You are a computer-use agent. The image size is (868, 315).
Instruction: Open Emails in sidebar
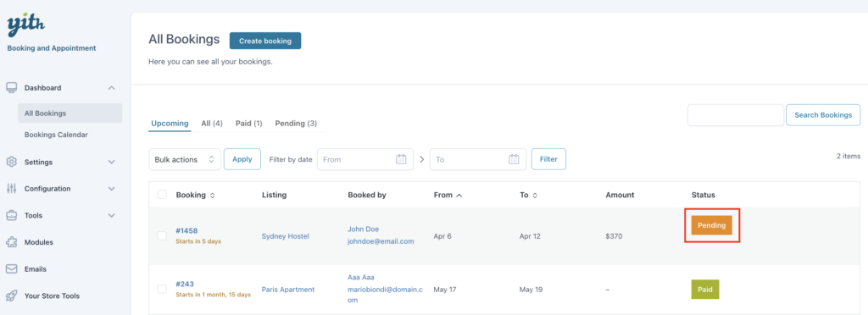pos(36,269)
